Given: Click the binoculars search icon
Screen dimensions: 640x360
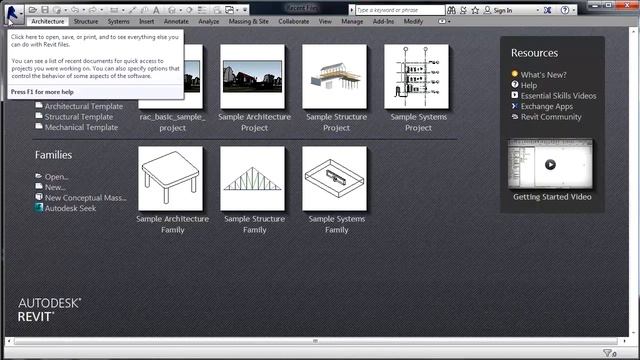Looking at the screenshot, I should pos(451,10).
